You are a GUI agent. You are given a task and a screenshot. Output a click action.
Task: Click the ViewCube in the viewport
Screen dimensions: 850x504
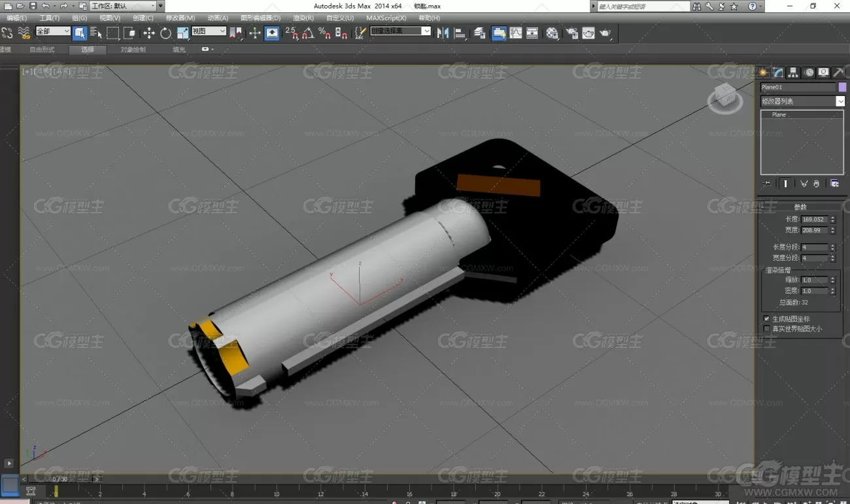(725, 97)
